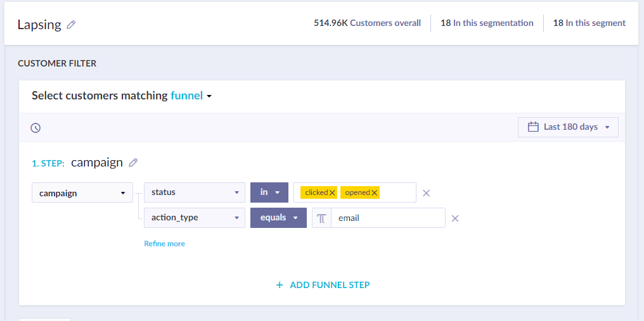Click 18 In this segmentation
The width and height of the screenshot is (644, 321).
(x=487, y=23)
